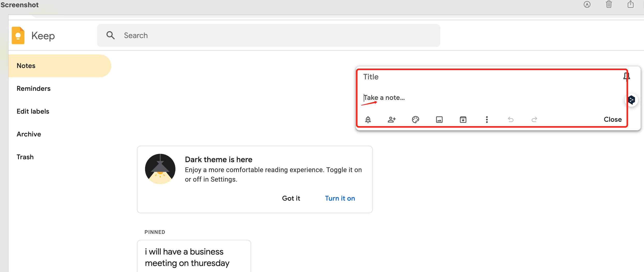Click the Keep app name text
This screenshot has height=272, width=644.
[x=43, y=36]
